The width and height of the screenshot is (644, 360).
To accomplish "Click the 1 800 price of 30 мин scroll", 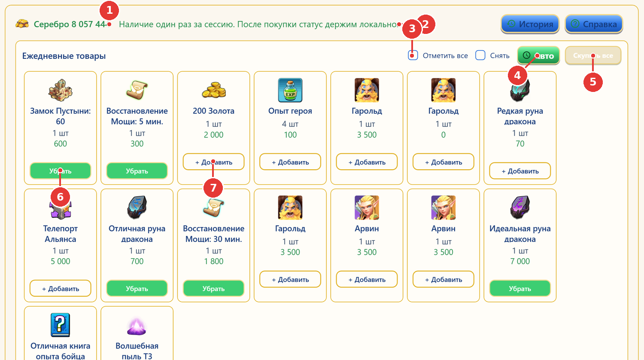I will pyautogui.click(x=213, y=261).
